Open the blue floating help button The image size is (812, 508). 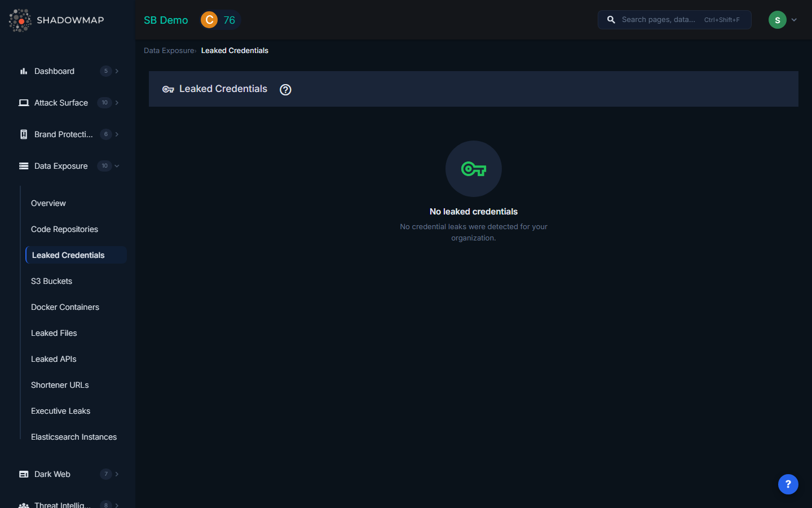click(788, 484)
